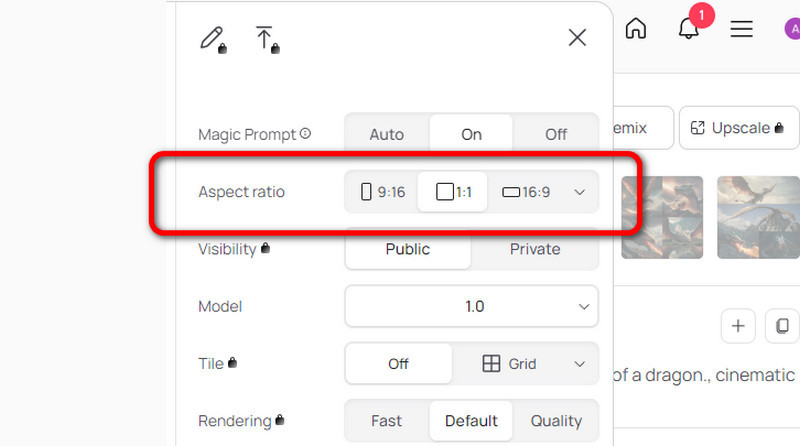
Task: Turn Magic Prompt Off
Action: 556,134
